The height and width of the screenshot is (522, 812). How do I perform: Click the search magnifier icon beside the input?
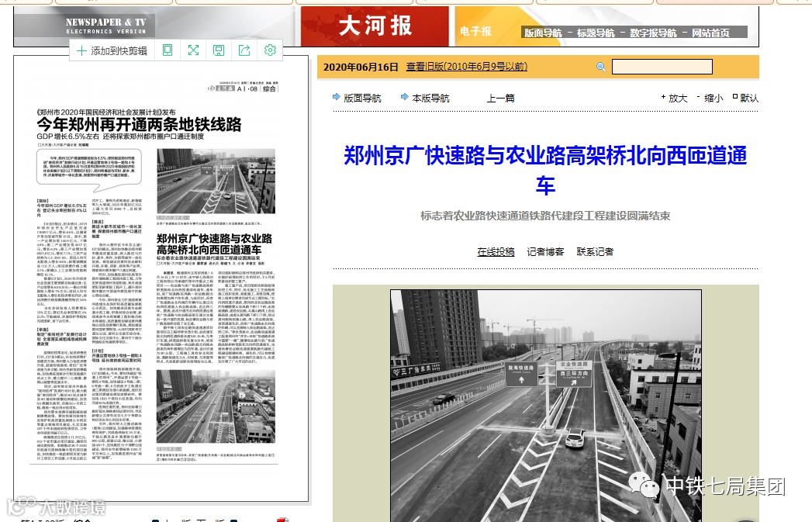[x=601, y=67]
